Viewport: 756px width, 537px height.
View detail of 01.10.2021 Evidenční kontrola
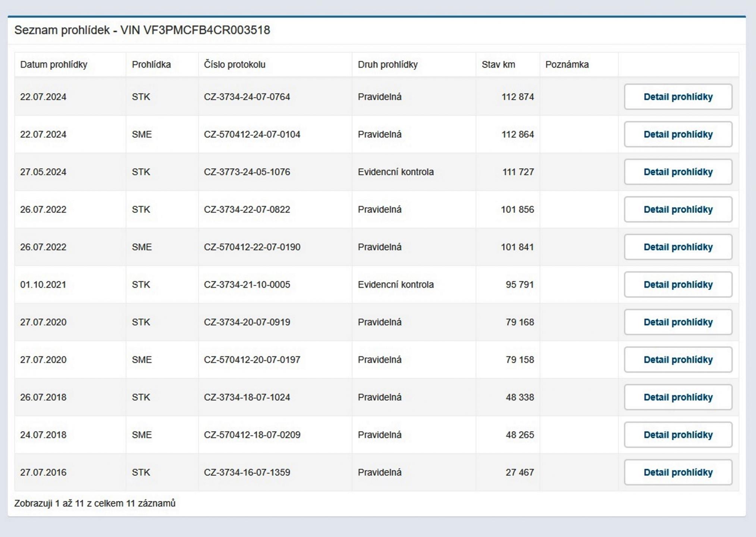[678, 285]
